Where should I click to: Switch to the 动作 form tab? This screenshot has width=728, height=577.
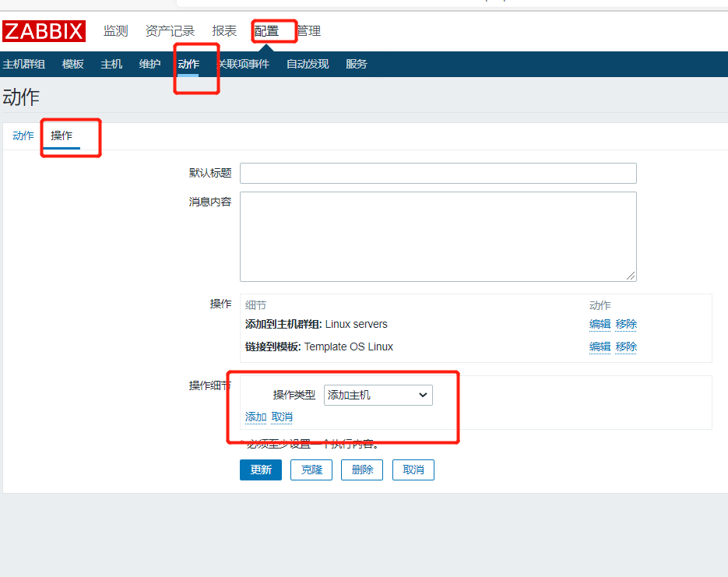pyautogui.click(x=23, y=135)
